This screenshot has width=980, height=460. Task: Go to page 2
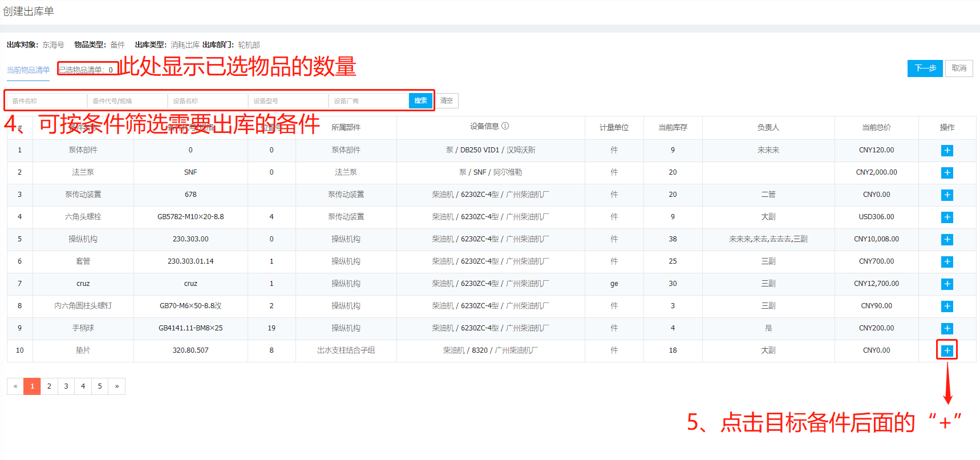[49, 386]
